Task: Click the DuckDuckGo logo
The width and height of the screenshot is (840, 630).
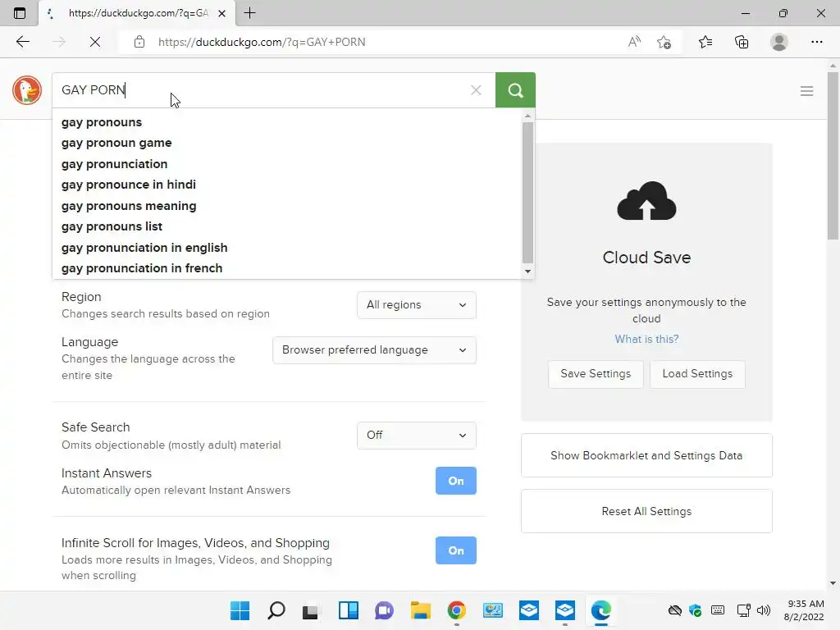Action: tap(27, 90)
